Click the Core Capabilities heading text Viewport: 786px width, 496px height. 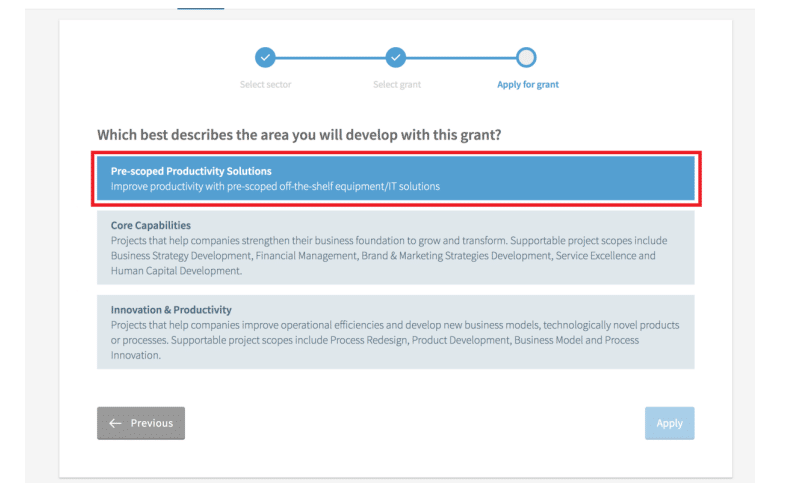pos(151,226)
